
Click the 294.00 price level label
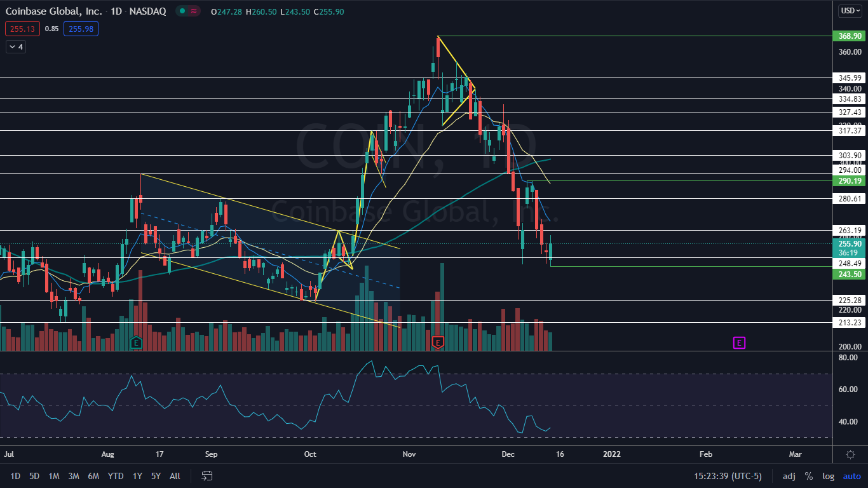(x=850, y=170)
